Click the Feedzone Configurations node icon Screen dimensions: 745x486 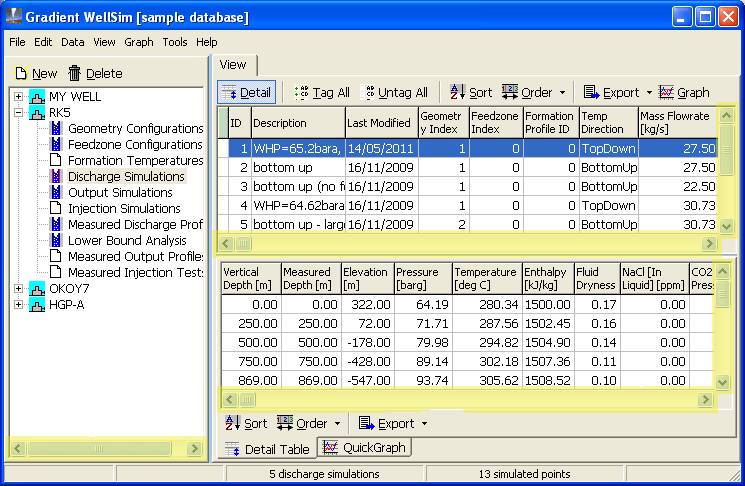[56, 144]
